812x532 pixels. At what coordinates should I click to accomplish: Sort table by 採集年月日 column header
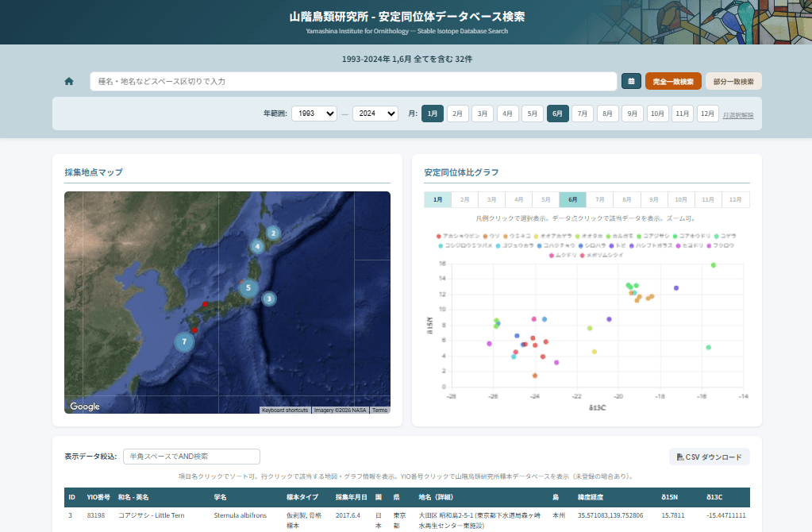click(351, 497)
